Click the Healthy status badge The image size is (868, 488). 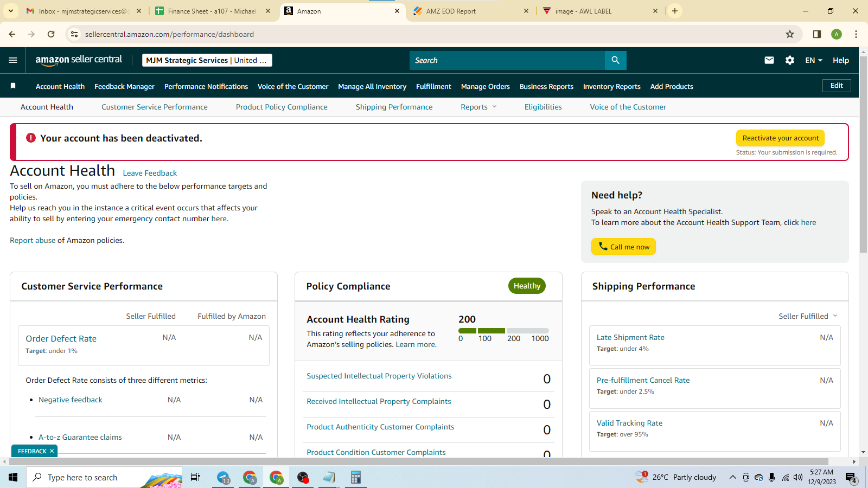pos(527,286)
